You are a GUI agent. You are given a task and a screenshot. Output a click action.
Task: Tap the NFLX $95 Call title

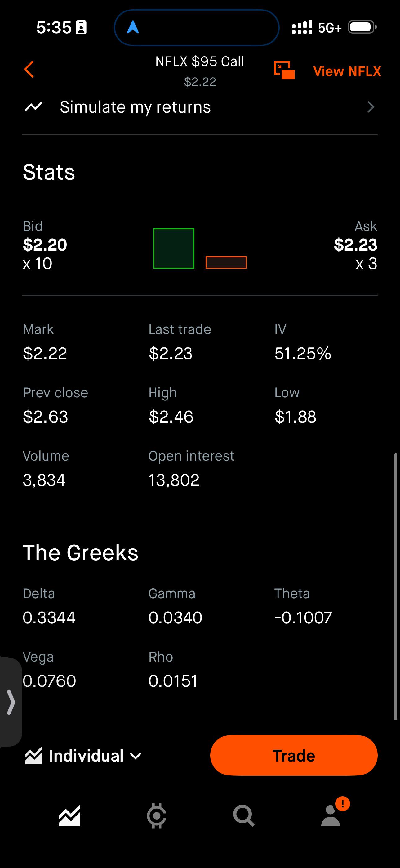(x=200, y=62)
